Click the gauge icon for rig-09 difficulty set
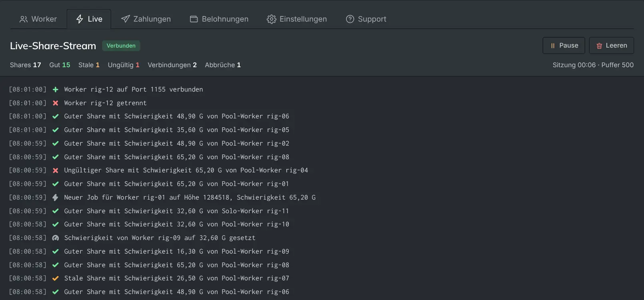This screenshot has width=644, height=300. pos(56,238)
